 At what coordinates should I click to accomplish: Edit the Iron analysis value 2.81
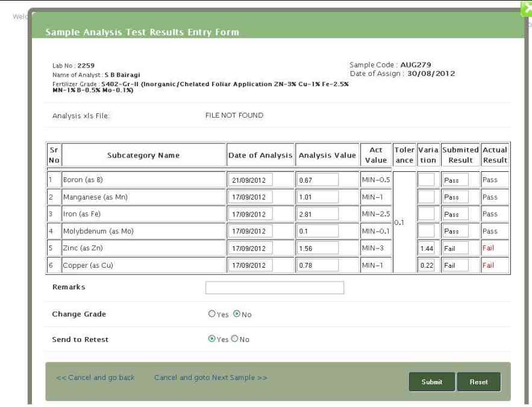(318, 214)
